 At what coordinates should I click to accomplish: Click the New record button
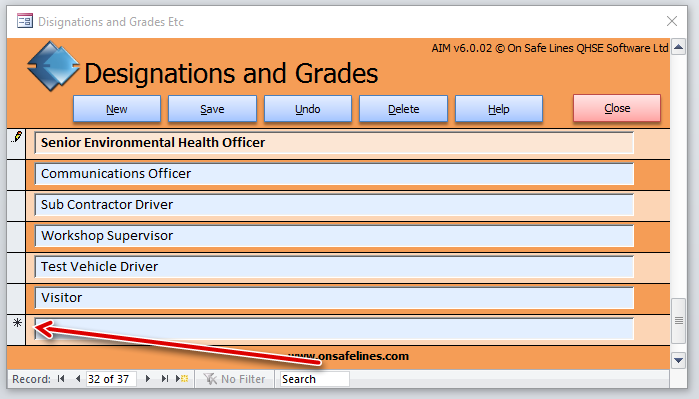click(117, 109)
